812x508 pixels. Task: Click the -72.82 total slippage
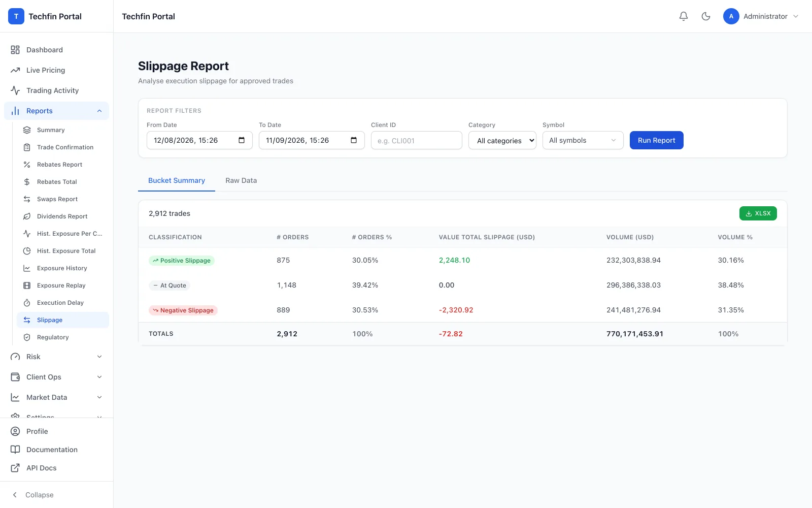[451, 334]
